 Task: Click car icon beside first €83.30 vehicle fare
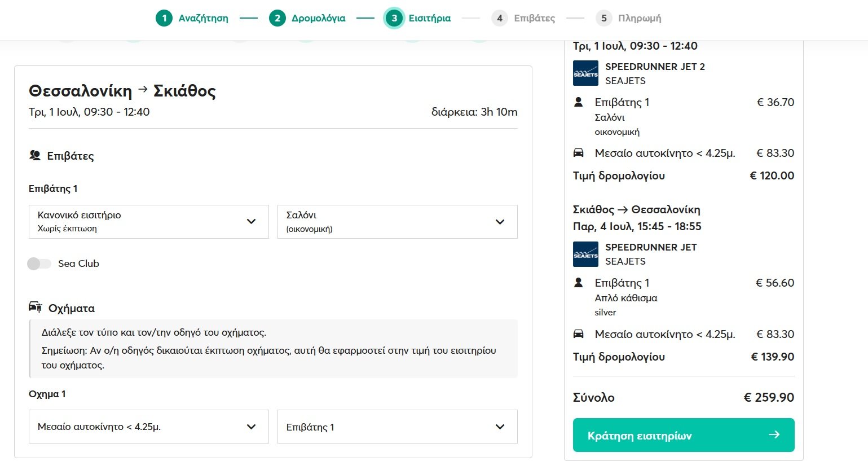pos(578,153)
